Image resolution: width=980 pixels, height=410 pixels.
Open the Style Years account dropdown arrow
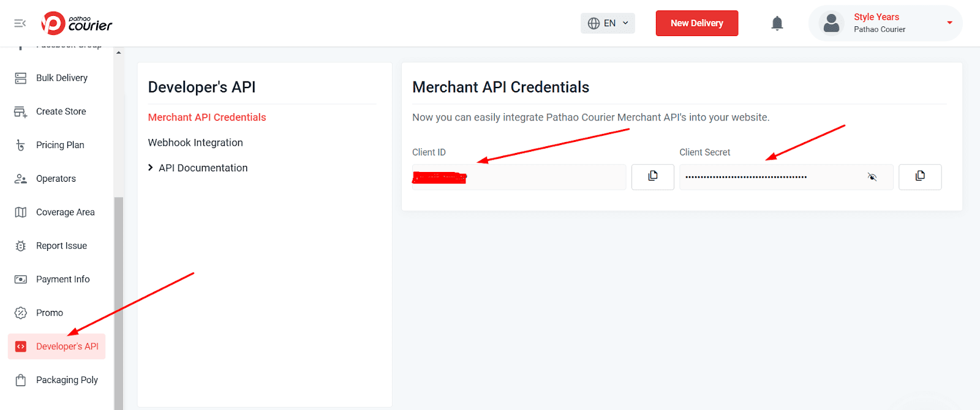pyautogui.click(x=949, y=23)
